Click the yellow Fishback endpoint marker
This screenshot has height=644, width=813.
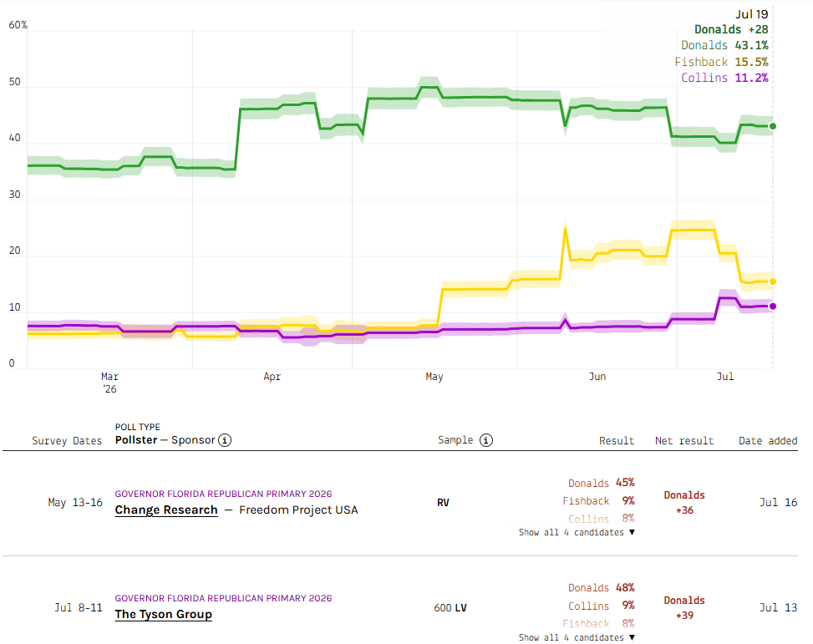click(x=773, y=281)
